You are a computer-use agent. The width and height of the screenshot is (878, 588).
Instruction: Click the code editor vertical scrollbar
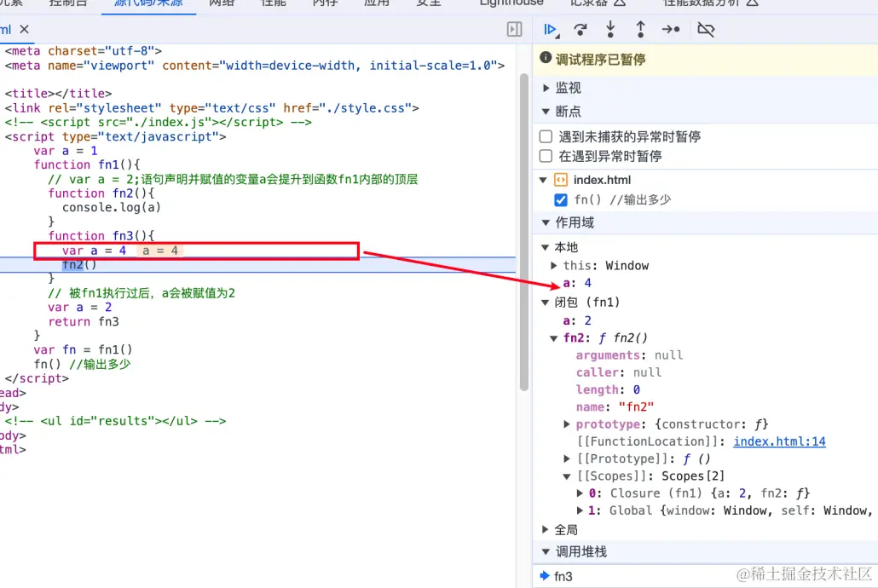pos(524,233)
